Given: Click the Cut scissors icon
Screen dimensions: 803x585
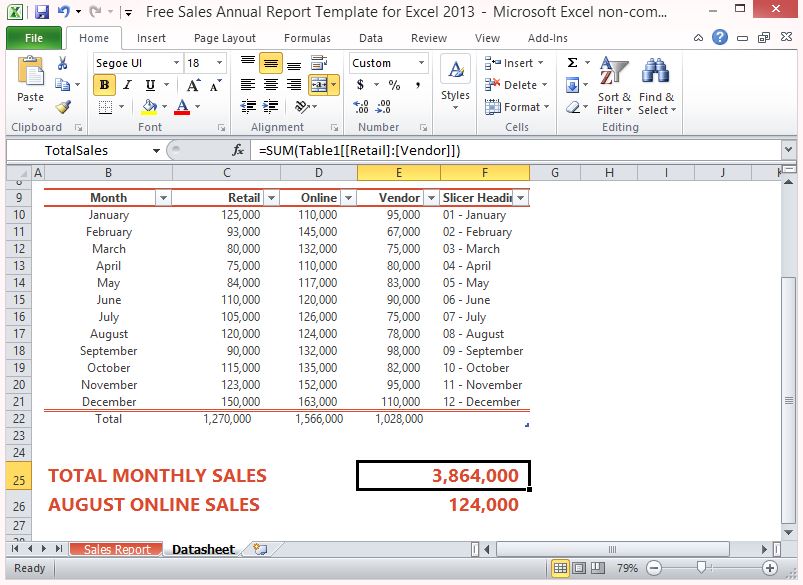Looking at the screenshot, I should (x=63, y=64).
